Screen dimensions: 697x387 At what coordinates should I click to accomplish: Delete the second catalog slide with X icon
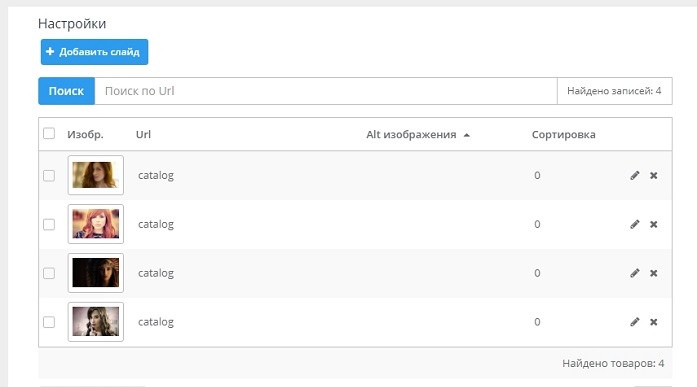coord(653,224)
